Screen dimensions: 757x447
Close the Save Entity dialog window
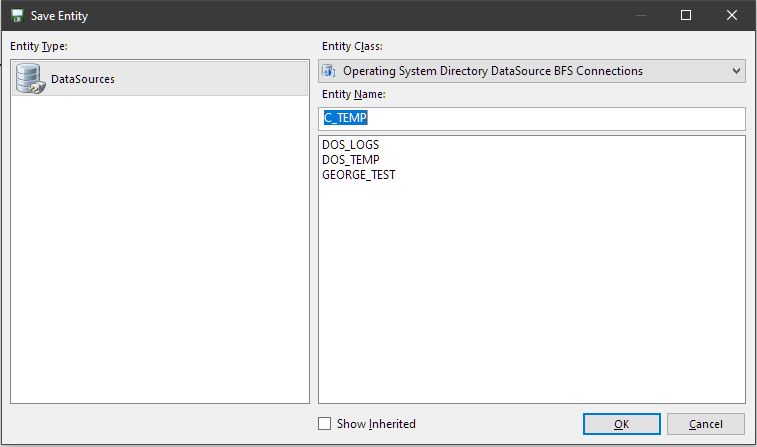pyautogui.click(x=732, y=15)
